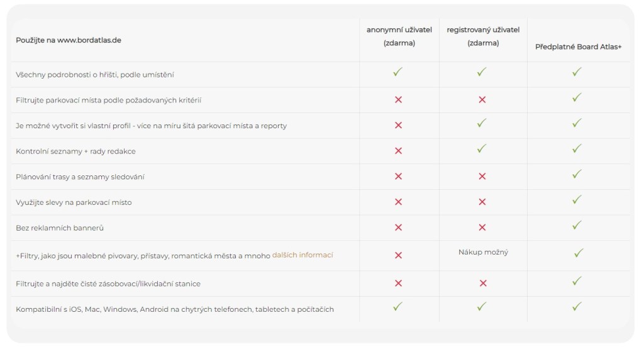This screenshot has width=644, height=352.
Task: Click anonymous user checkmark for device compatibility
Action: pyautogui.click(x=397, y=307)
